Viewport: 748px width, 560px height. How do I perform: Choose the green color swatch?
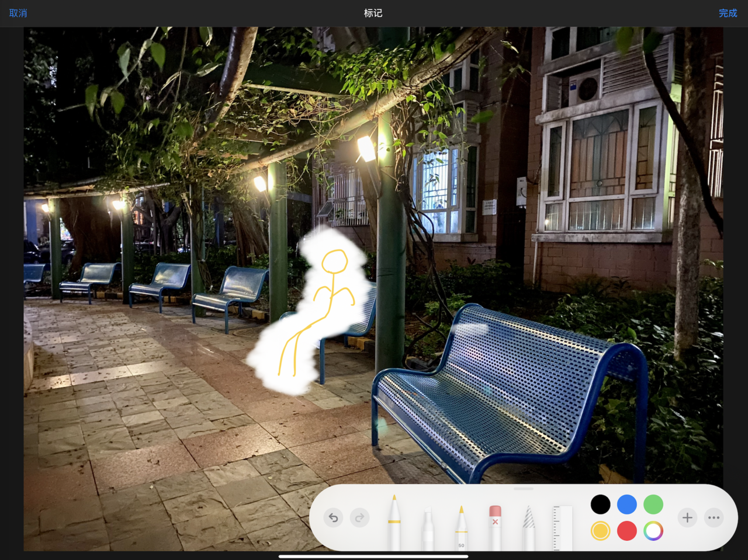(653, 504)
